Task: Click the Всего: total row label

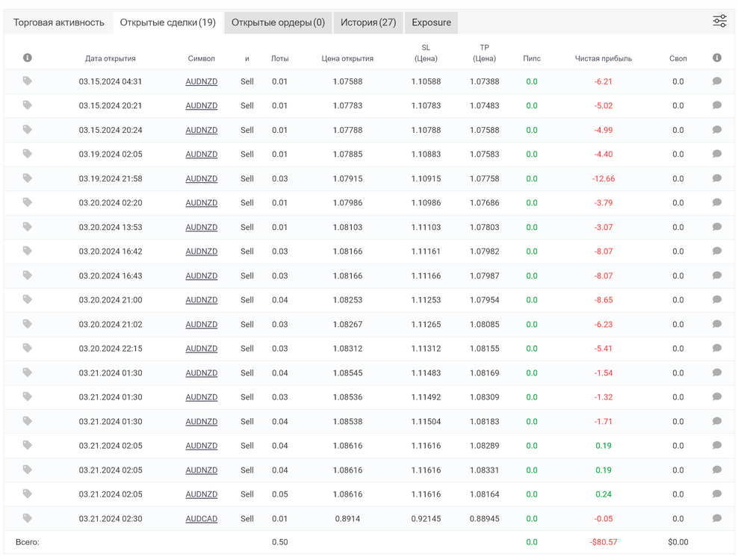Action: [x=28, y=542]
